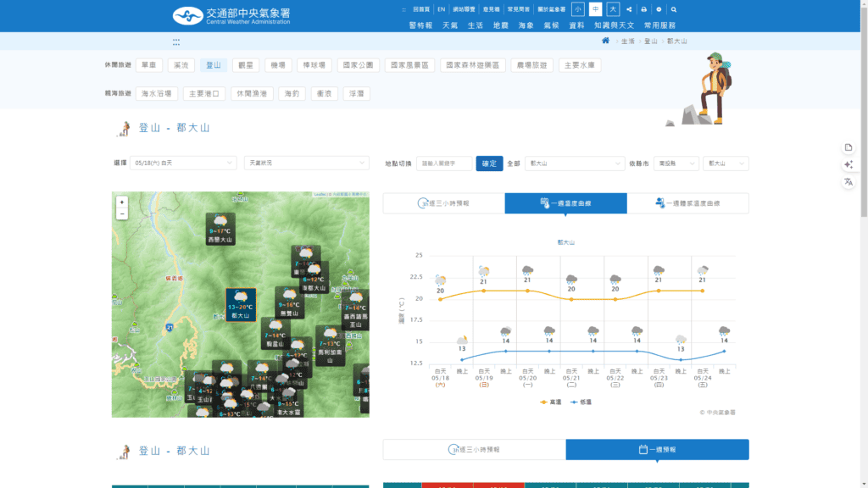The image size is (868, 488).
Task: Click the hiker icon beside upper 登山 - 郡大山 title
Action: 124,129
